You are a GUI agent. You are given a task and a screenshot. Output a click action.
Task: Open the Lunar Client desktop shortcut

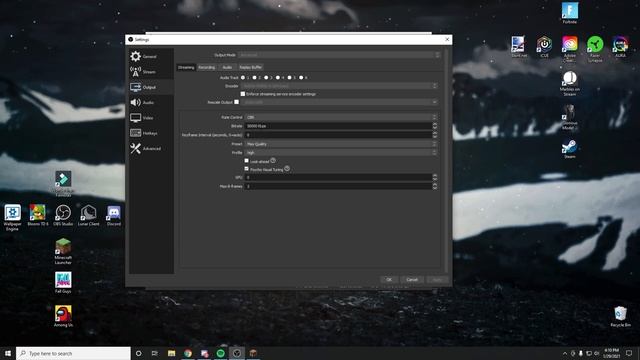coord(88,215)
